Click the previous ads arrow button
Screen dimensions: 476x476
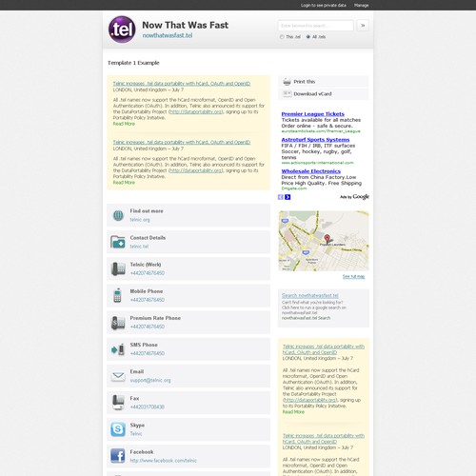coord(281,197)
